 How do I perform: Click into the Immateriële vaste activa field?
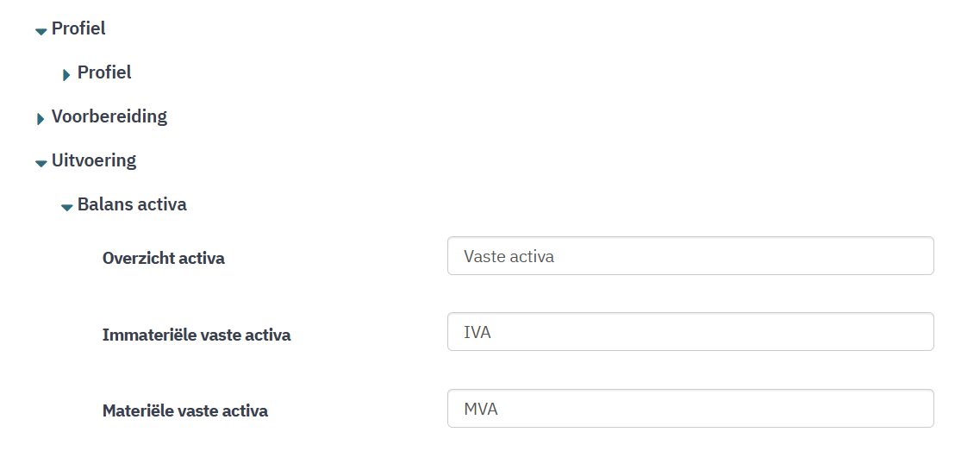[690, 332]
